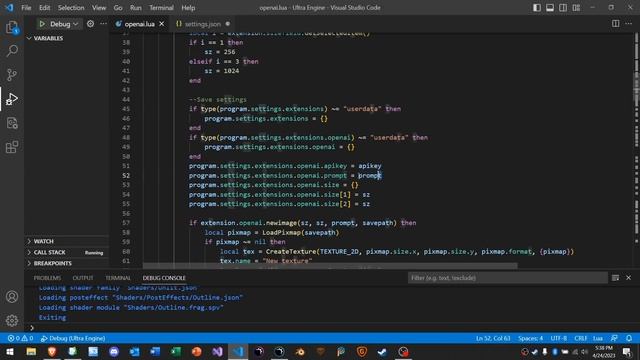Change line endings via CRLF
This screenshot has height=360, width=640.
[580, 338]
